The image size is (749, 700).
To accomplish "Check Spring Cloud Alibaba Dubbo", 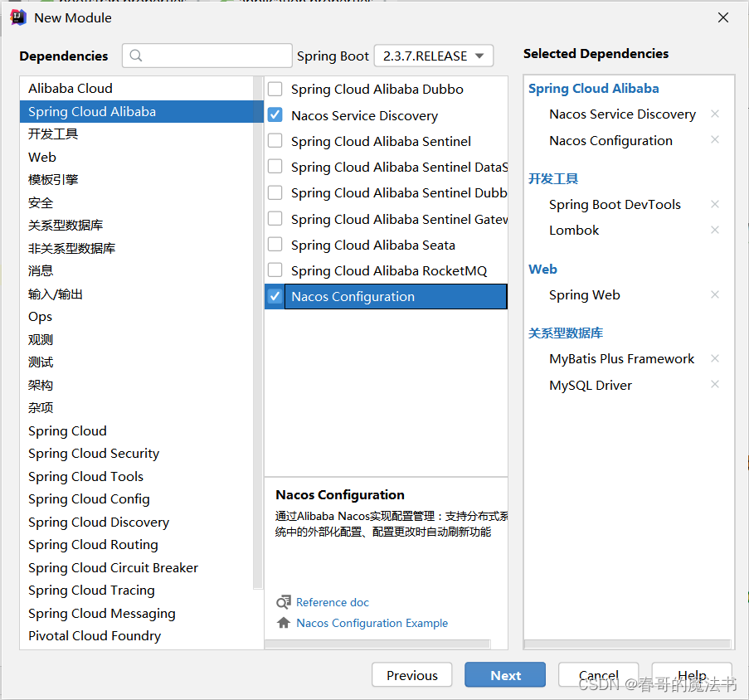I will point(275,89).
